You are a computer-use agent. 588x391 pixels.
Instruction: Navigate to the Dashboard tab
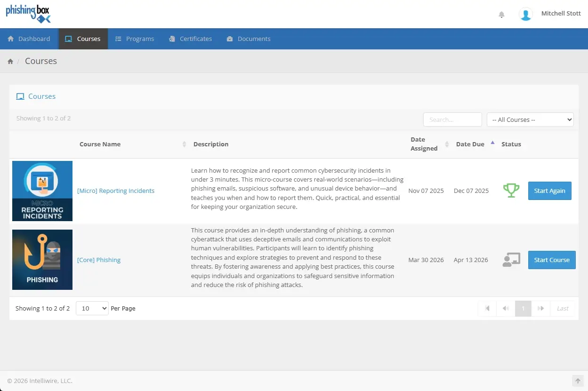[x=29, y=39]
